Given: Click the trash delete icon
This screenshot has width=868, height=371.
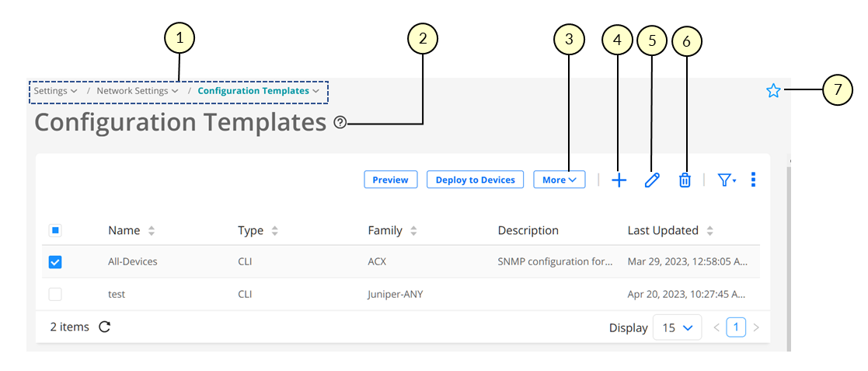Looking at the screenshot, I should pos(685,180).
